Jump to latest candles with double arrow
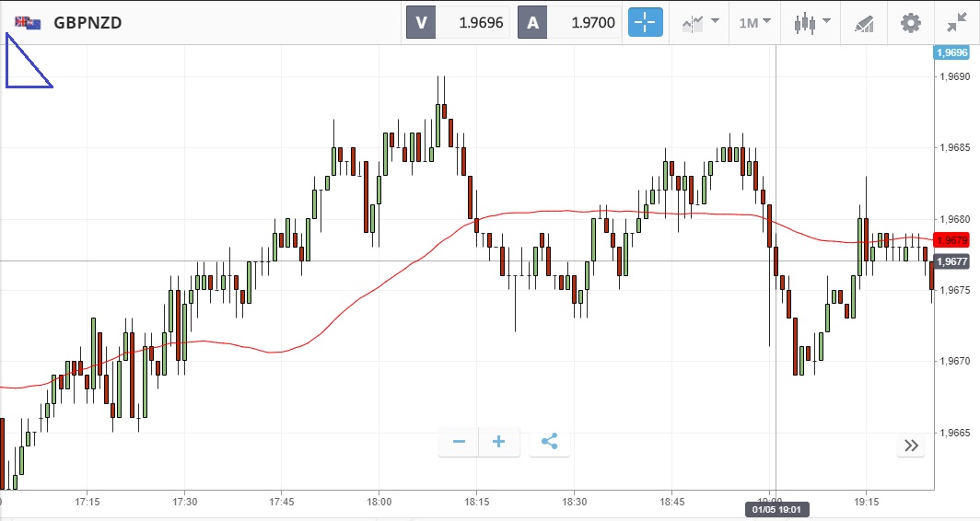 point(911,446)
